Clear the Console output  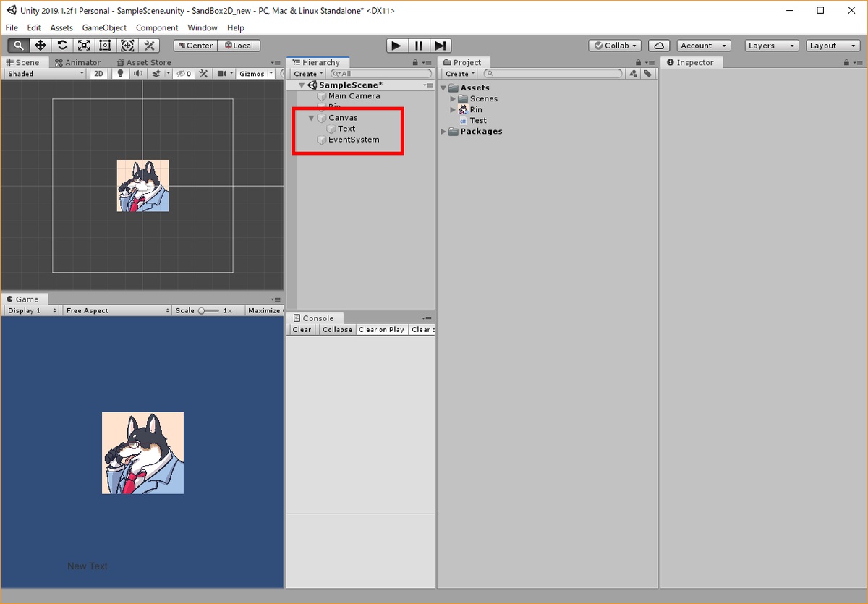click(302, 330)
